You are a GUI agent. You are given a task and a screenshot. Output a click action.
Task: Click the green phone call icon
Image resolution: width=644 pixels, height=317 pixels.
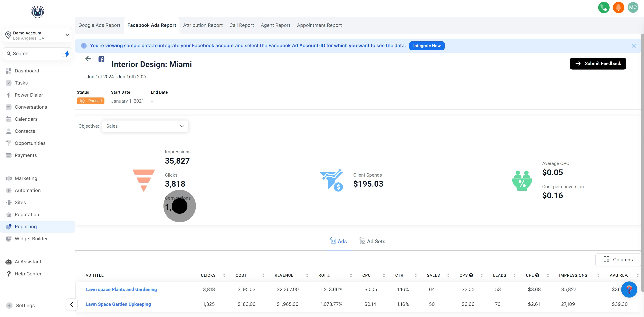(604, 8)
